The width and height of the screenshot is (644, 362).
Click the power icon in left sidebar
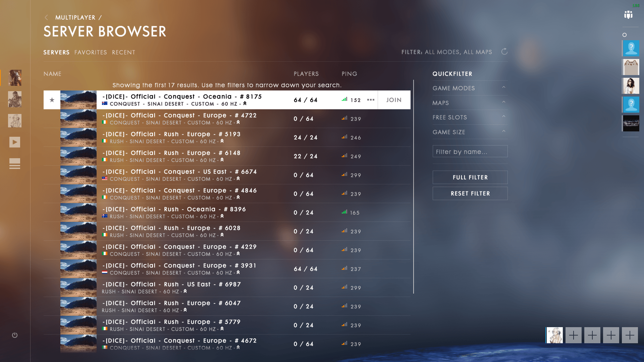[15, 335]
